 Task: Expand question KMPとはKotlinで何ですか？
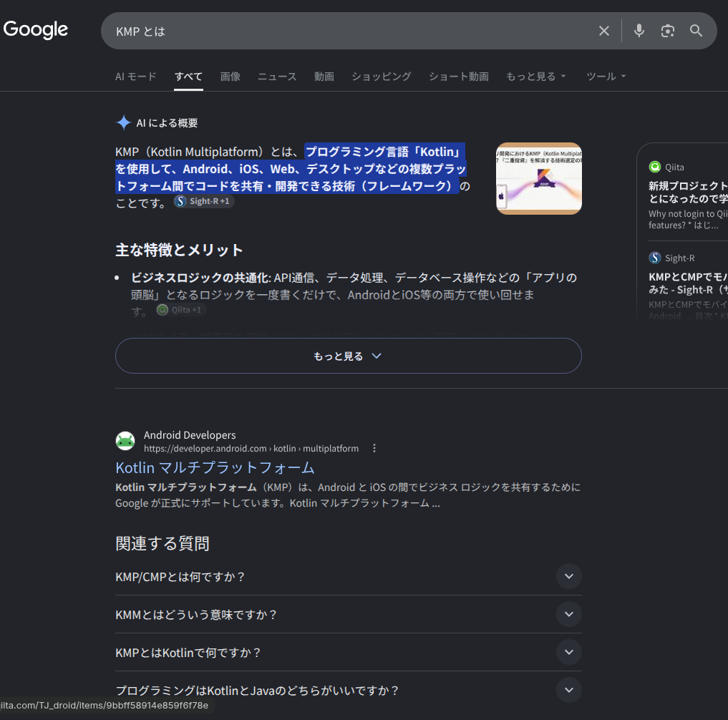pos(348,652)
